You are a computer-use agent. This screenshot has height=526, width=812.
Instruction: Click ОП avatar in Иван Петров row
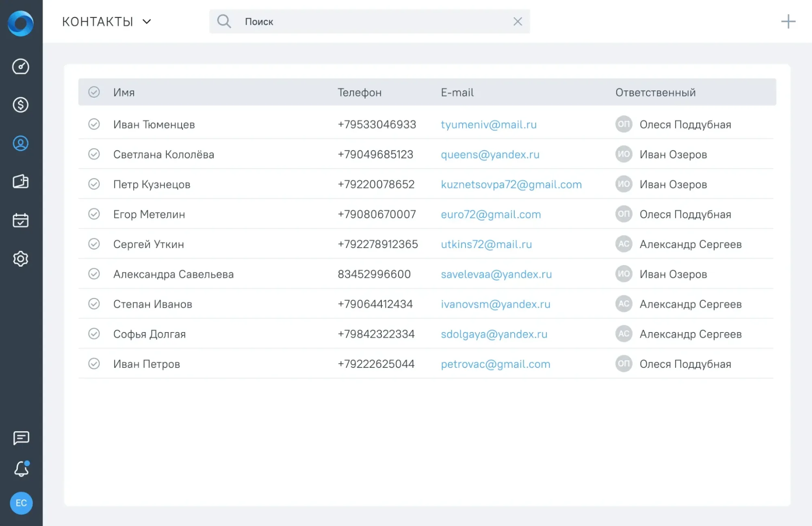click(624, 363)
